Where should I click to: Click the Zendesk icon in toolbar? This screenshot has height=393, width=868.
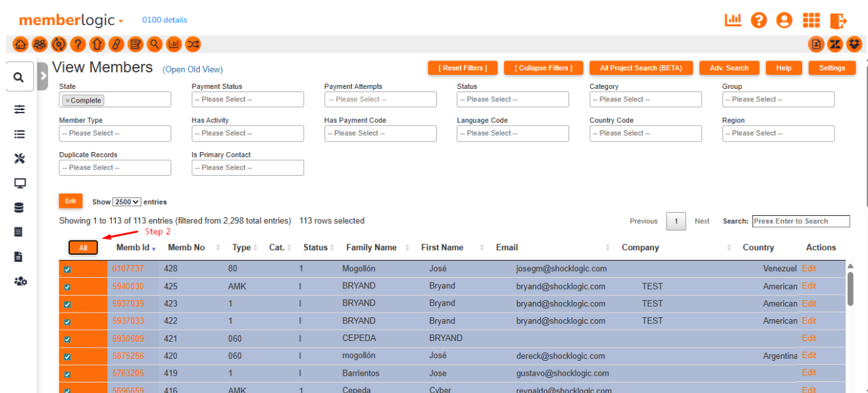point(835,44)
